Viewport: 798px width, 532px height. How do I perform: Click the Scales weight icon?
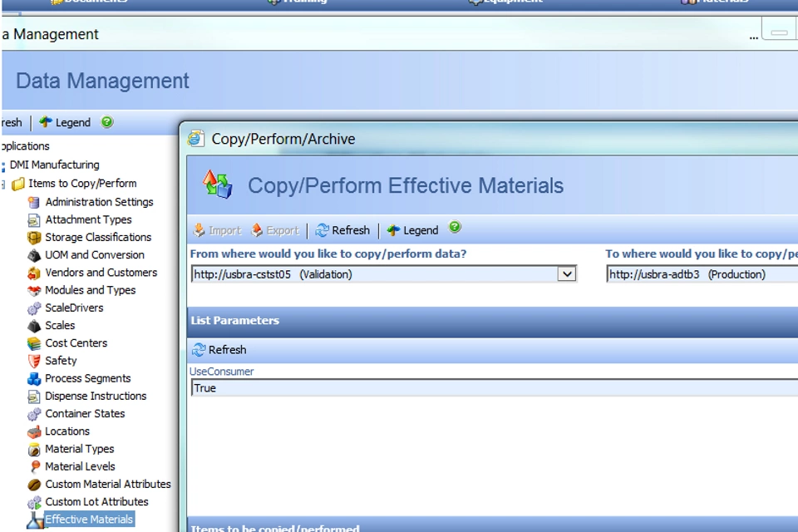[34, 326]
